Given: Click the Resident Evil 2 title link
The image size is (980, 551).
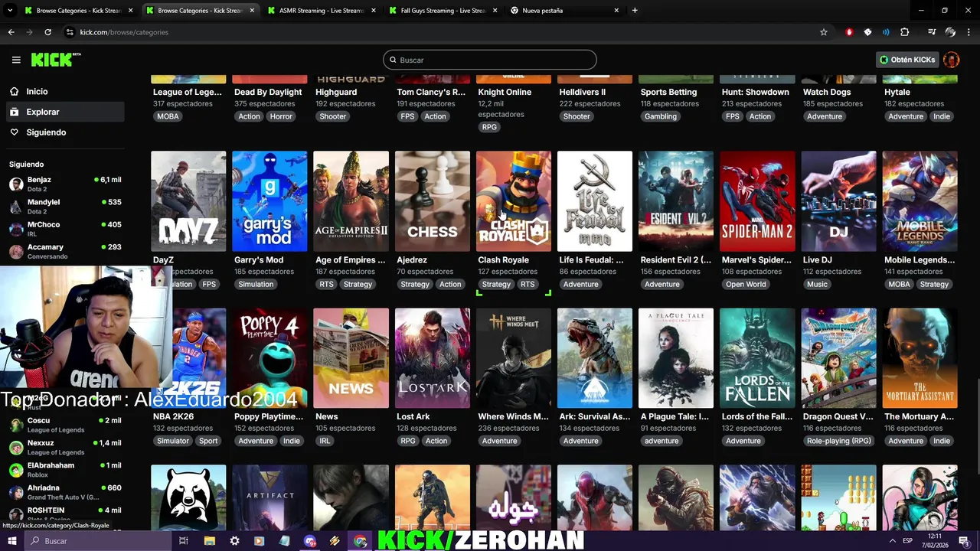Looking at the screenshot, I should pyautogui.click(x=676, y=260).
